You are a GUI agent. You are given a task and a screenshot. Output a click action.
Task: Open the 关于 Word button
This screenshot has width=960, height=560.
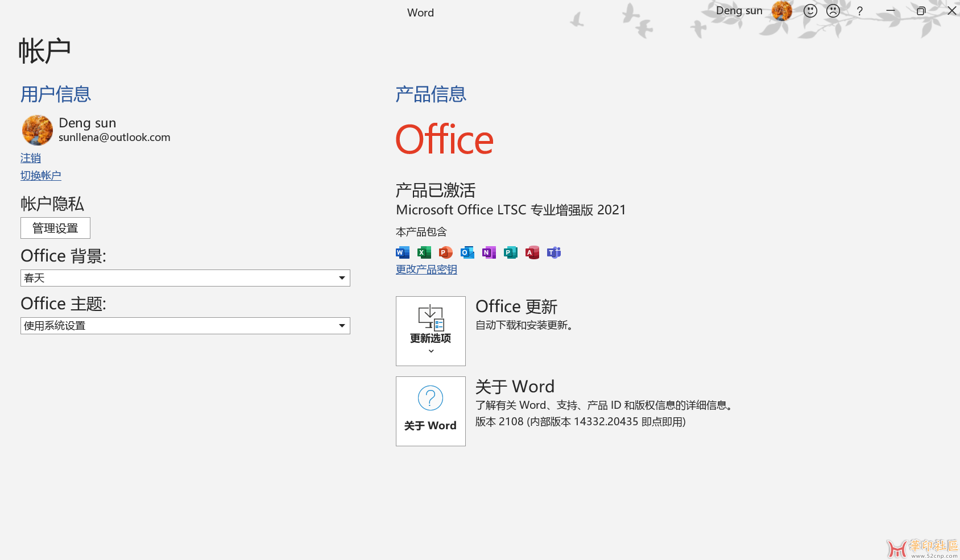(431, 411)
